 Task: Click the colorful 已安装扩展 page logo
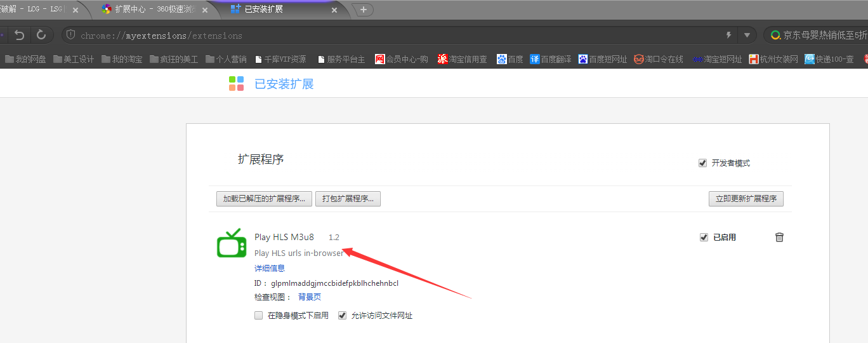point(237,84)
